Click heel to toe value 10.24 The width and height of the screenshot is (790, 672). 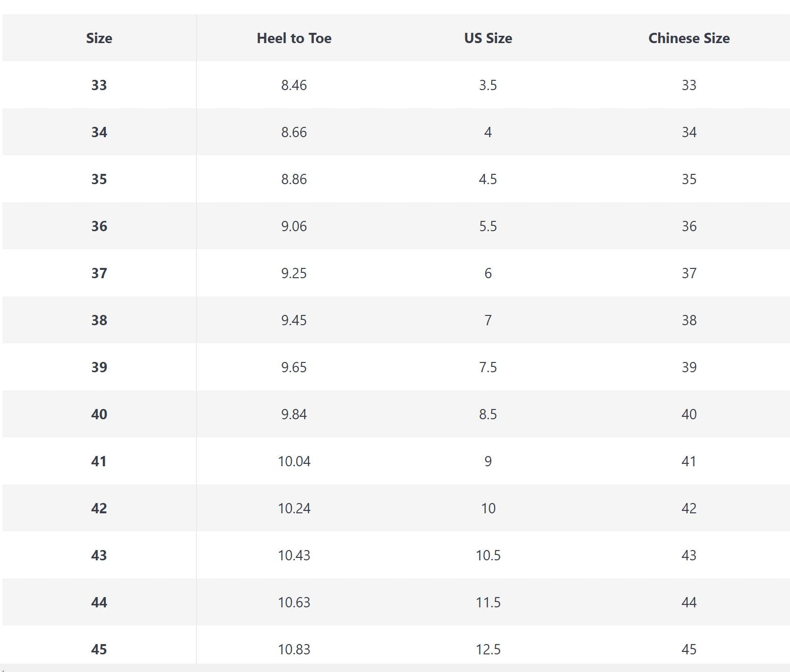pyautogui.click(x=294, y=508)
